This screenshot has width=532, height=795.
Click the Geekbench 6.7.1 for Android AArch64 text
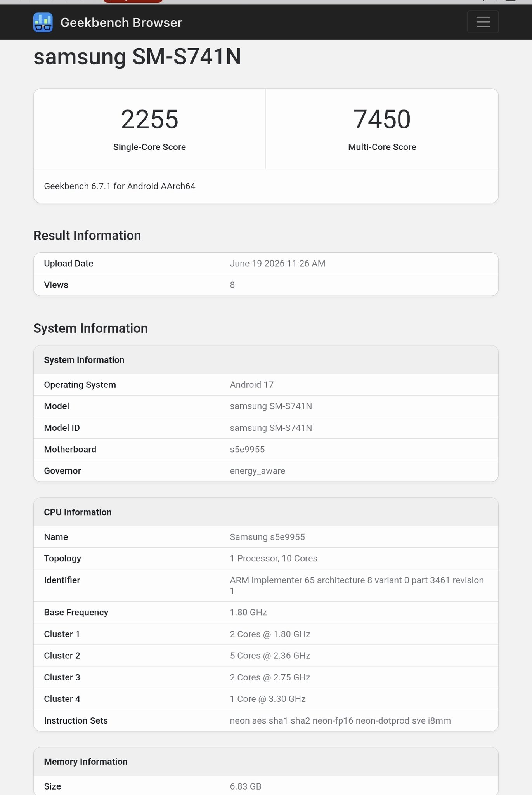(120, 186)
